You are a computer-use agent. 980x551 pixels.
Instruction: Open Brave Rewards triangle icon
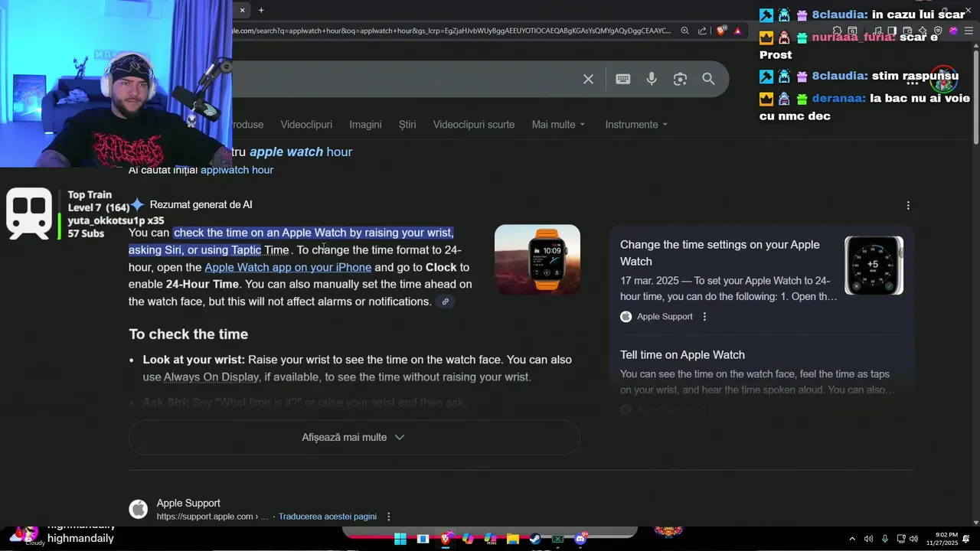pyautogui.click(x=737, y=31)
